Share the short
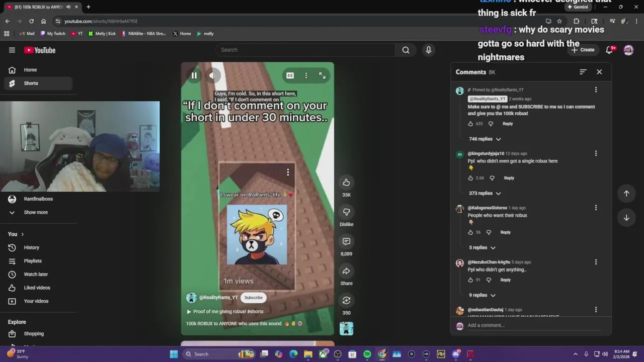 346,271
